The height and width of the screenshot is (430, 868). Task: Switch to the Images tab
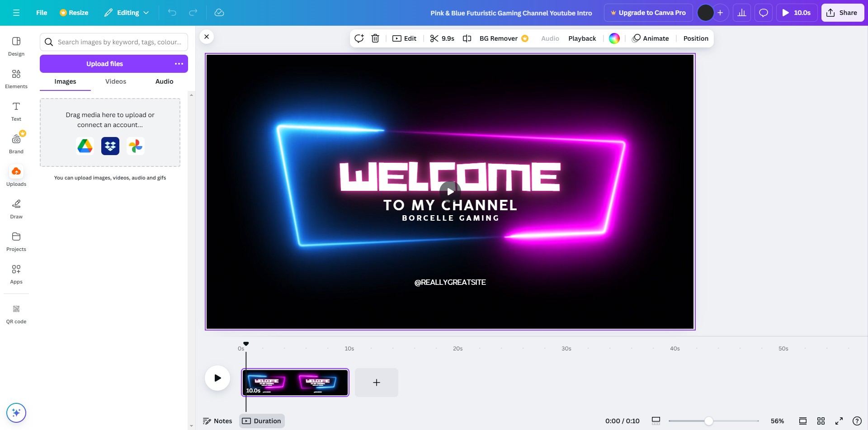[65, 81]
